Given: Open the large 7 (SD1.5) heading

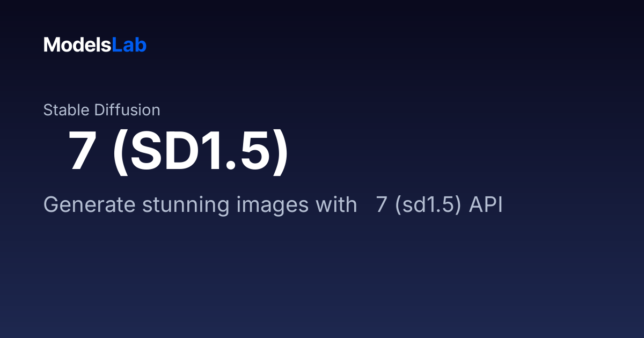Looking at the screenshot, I should (178, 153).
